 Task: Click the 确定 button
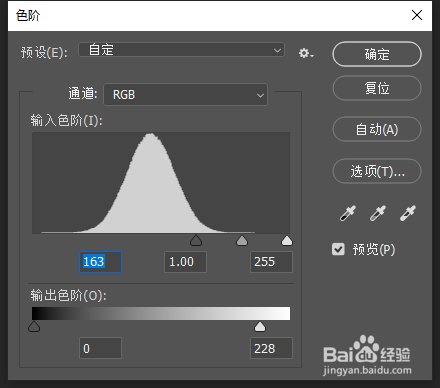377,54
